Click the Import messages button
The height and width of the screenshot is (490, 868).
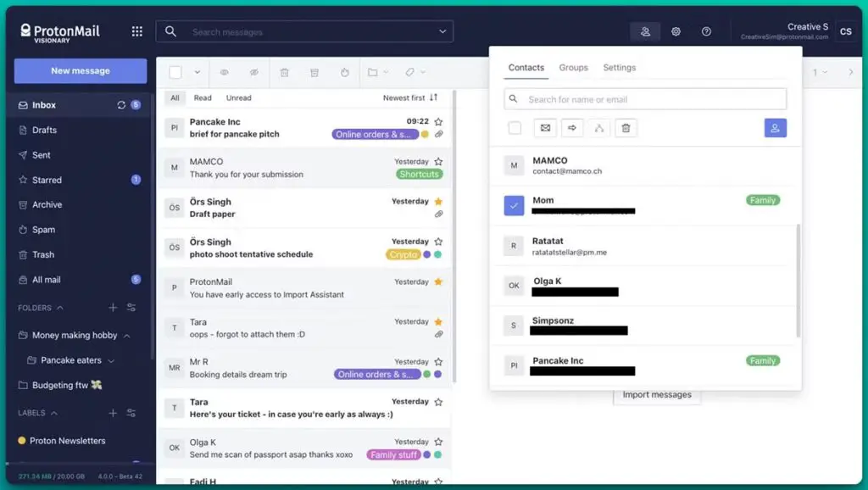[x=656, y=394]
